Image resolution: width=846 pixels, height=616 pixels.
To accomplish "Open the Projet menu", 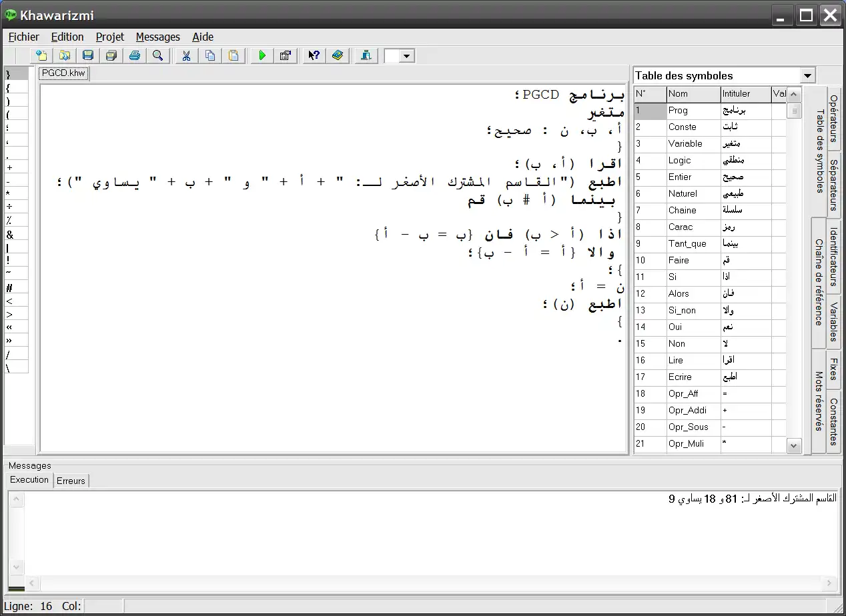I will 110,37.
